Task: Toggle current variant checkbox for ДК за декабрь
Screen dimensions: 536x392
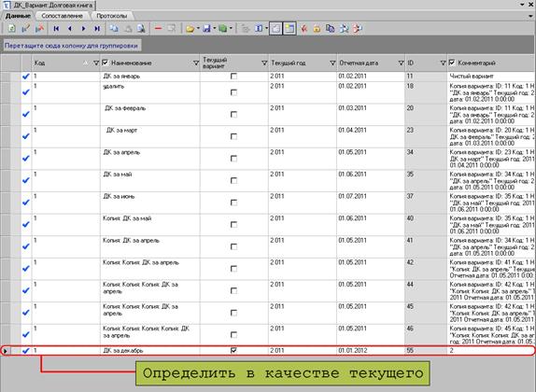Action: (233, 350)
